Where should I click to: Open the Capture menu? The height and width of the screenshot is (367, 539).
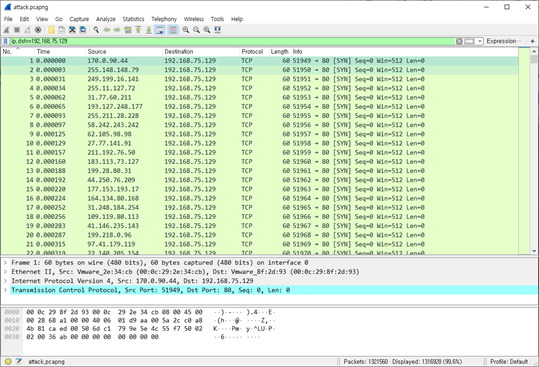click(79, 19)
